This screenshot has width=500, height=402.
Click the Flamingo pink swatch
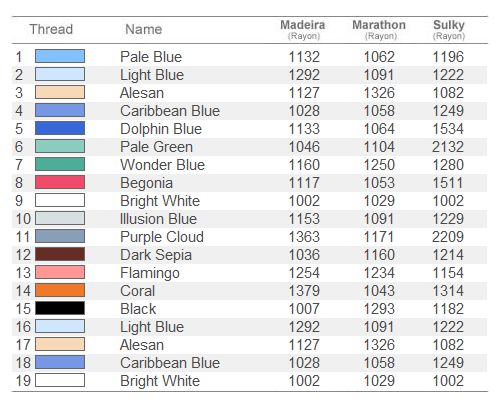pyautogui.click(x=60, y=272)
